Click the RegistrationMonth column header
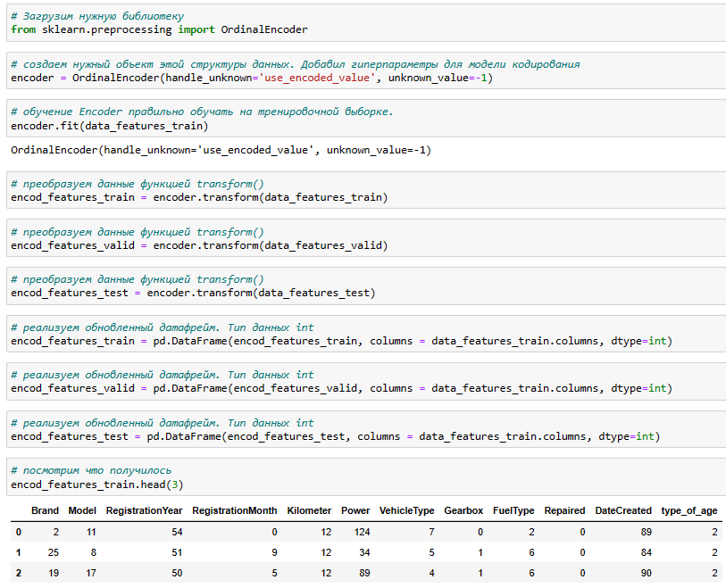 (x=235, y=510)
